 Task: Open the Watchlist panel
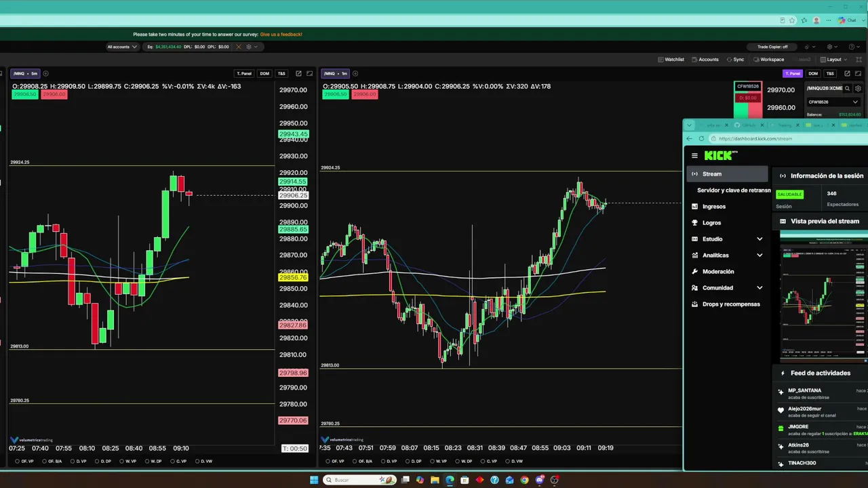point(671,60)
